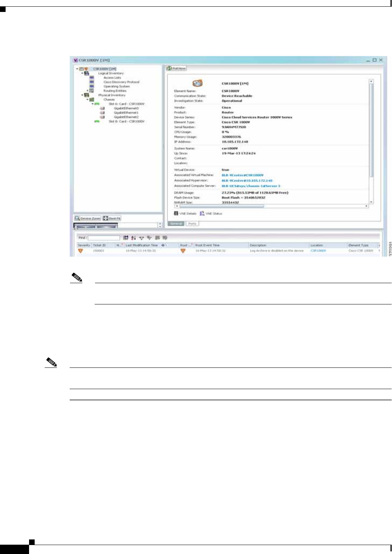
Task: Open Associated Virtual Machine link BLR-VCenter#CSR1000V
Action: point(243,175)
